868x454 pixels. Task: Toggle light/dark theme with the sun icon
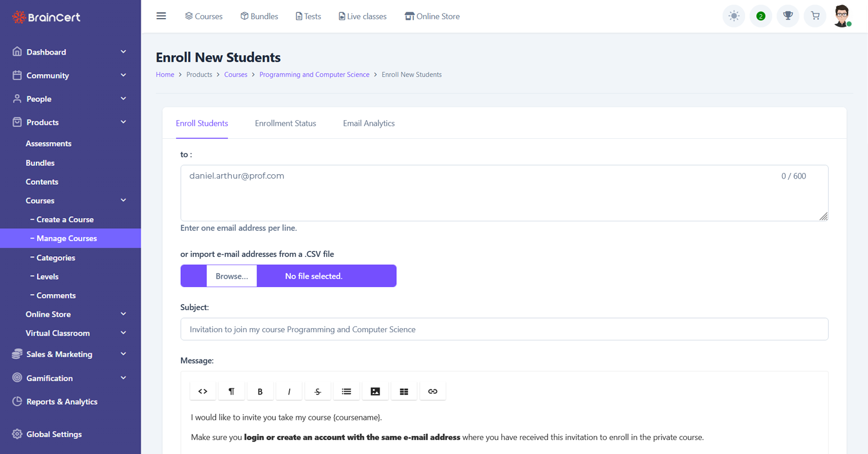tap(734, 16)
